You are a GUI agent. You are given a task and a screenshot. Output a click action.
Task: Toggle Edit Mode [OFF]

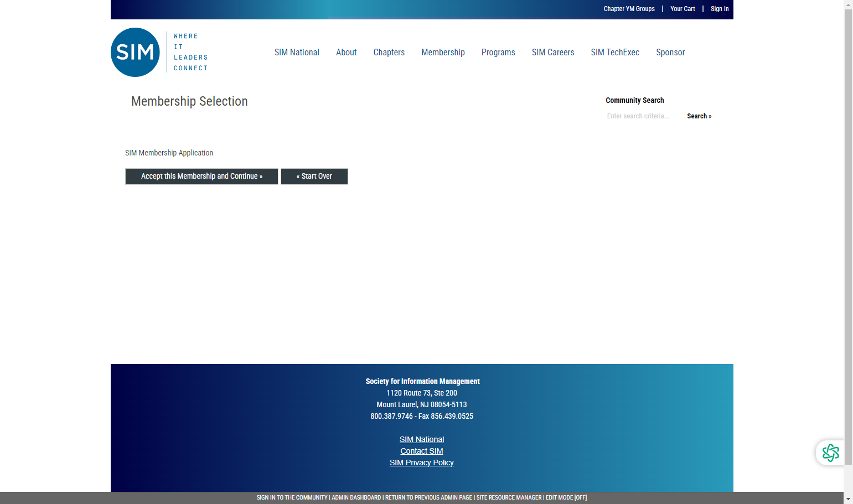point(566,498)
